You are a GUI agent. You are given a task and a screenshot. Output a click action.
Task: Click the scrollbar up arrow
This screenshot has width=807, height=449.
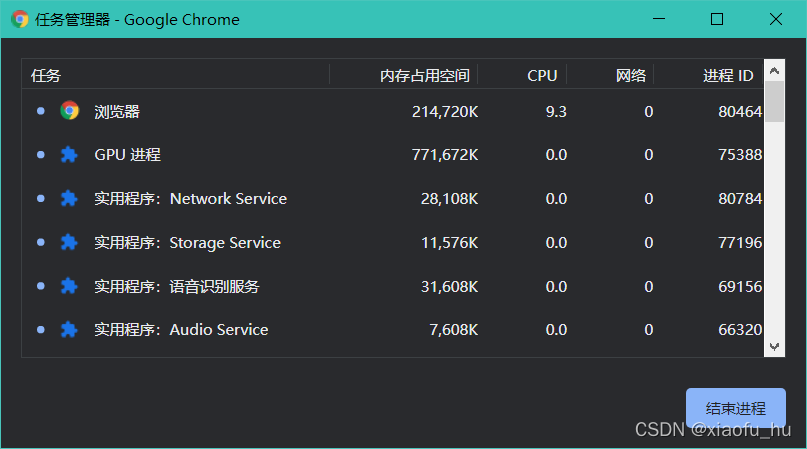coord(774,71)
